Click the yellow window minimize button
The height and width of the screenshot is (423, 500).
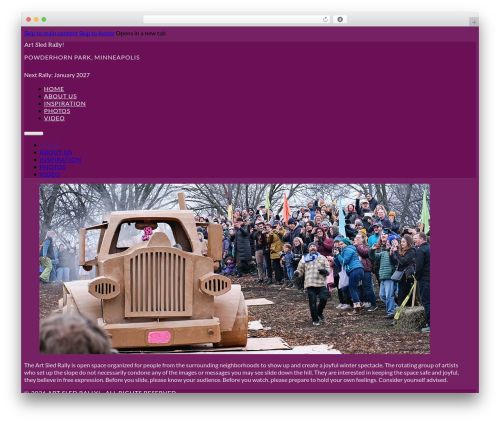pyautogui.click(x=36, y=20)
